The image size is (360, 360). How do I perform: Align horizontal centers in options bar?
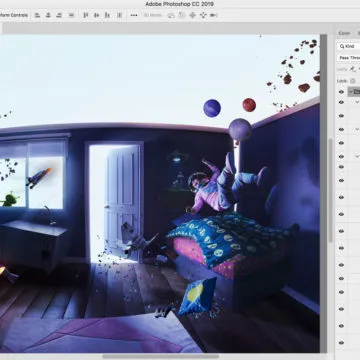pos(48,15)
